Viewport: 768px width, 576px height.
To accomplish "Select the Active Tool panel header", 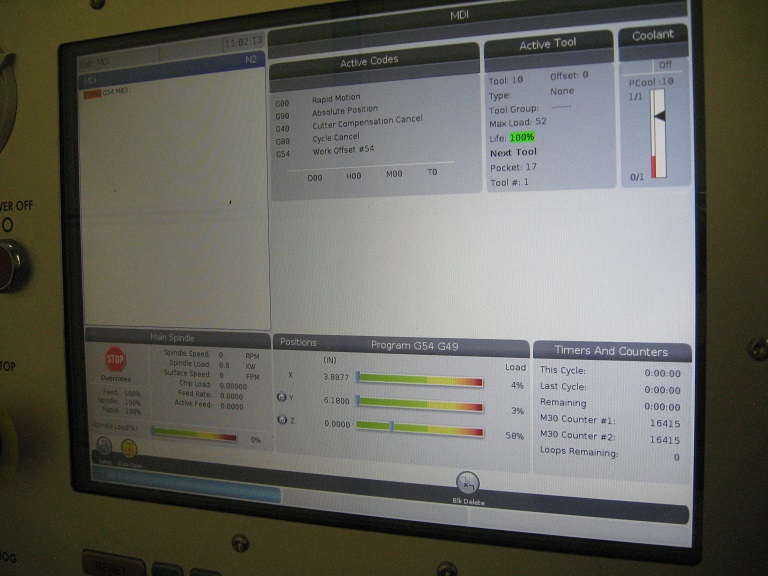I will point(549,45).
